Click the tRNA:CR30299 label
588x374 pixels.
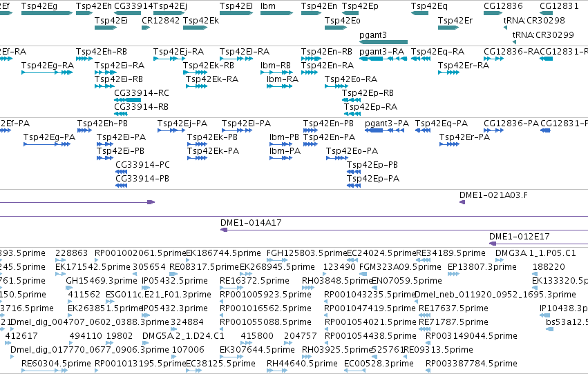[x=543, y=35]
